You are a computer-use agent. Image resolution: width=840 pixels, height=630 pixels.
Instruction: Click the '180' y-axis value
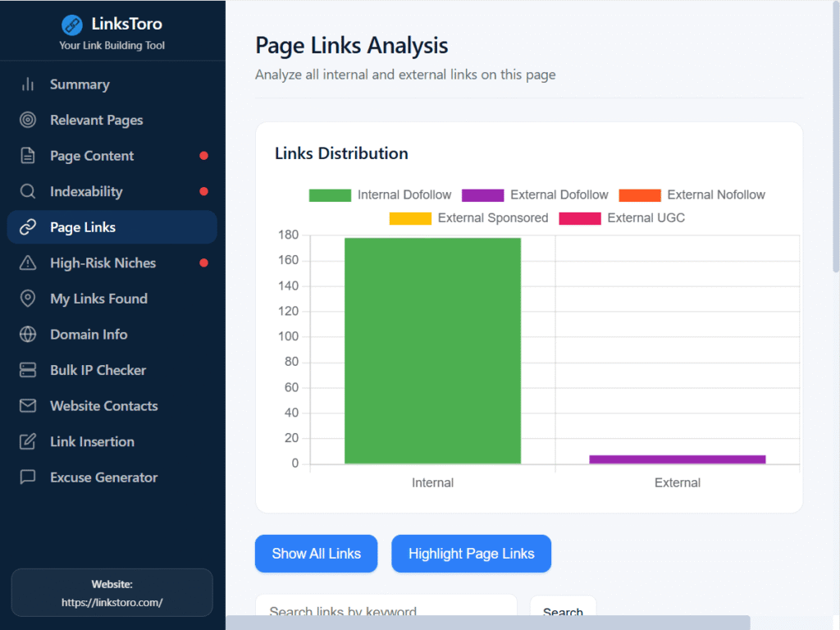(x=288, y=235)
